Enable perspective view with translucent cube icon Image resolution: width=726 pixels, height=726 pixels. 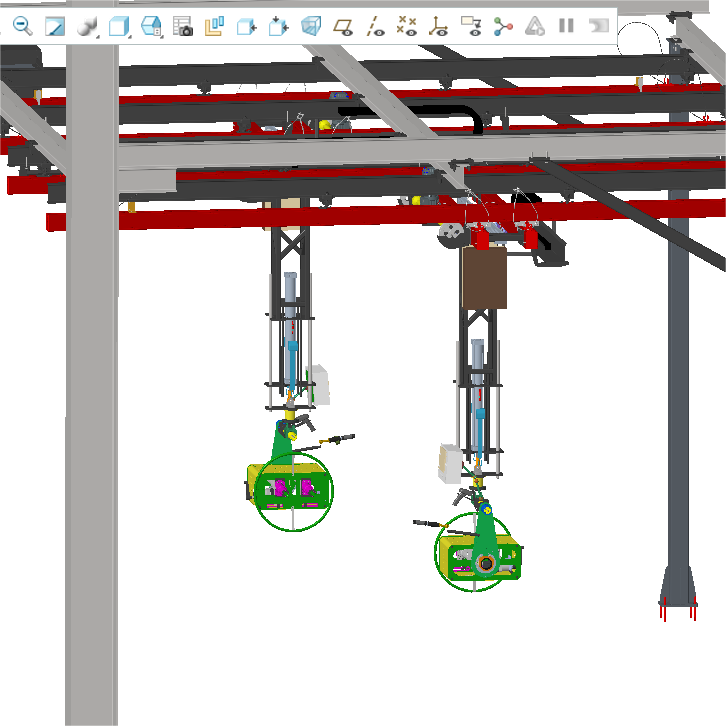[311, 27]
